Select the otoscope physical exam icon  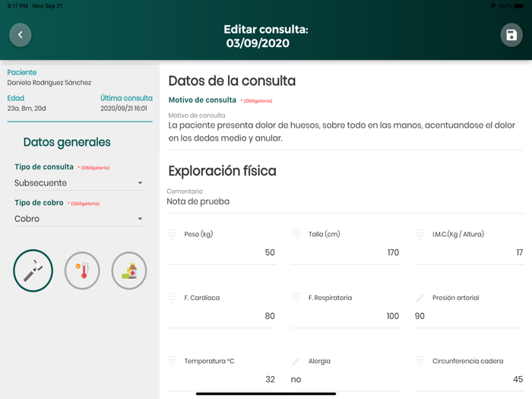point(33,271)
